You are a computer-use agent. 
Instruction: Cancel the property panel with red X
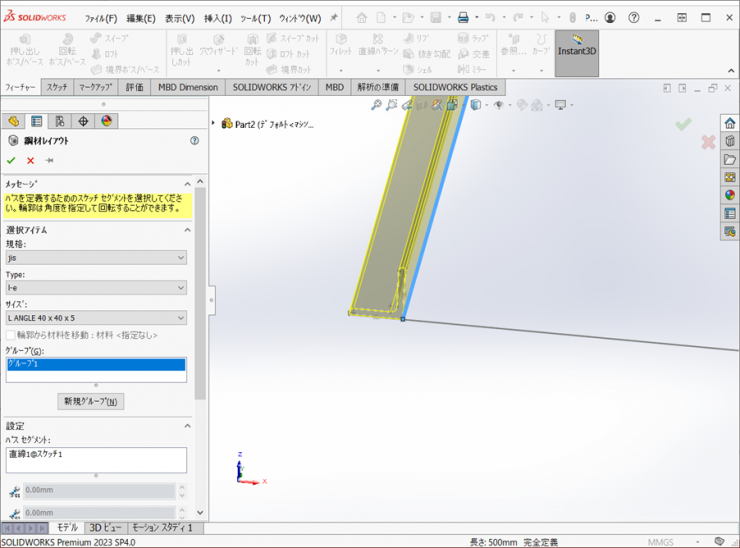point(30,160)
